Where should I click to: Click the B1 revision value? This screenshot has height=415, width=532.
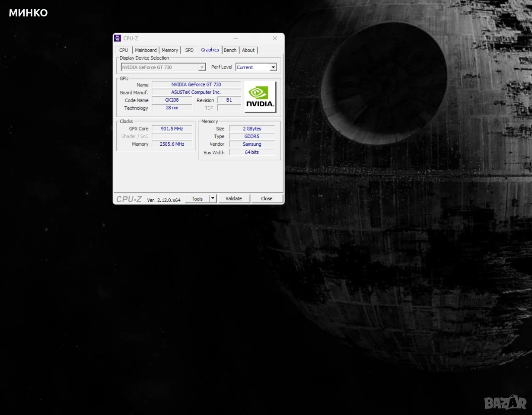(229, 100)
